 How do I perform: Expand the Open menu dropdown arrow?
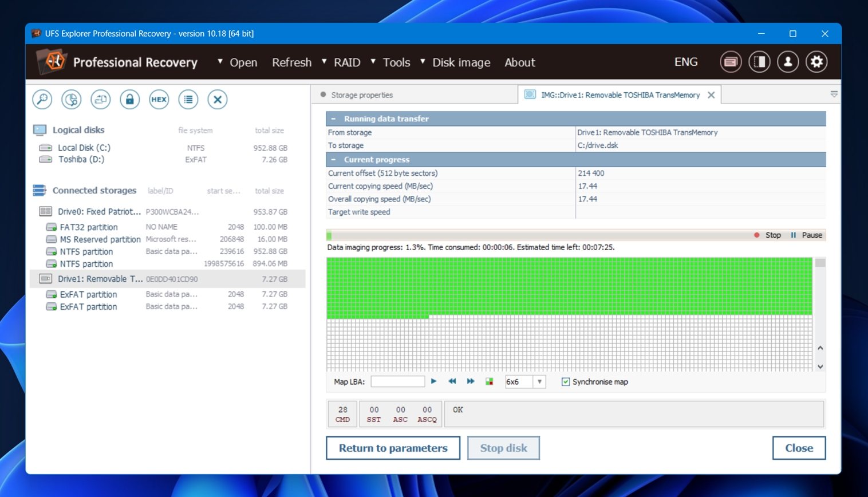(219, 62)
